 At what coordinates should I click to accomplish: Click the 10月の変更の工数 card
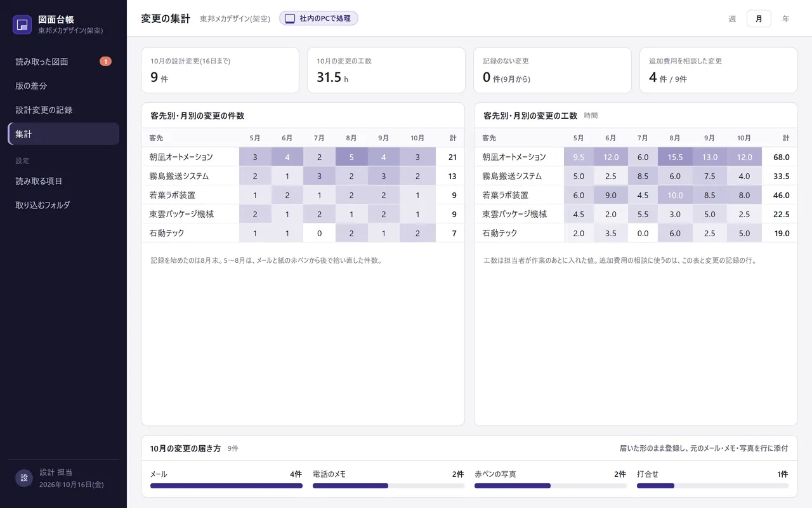point(386,70)
